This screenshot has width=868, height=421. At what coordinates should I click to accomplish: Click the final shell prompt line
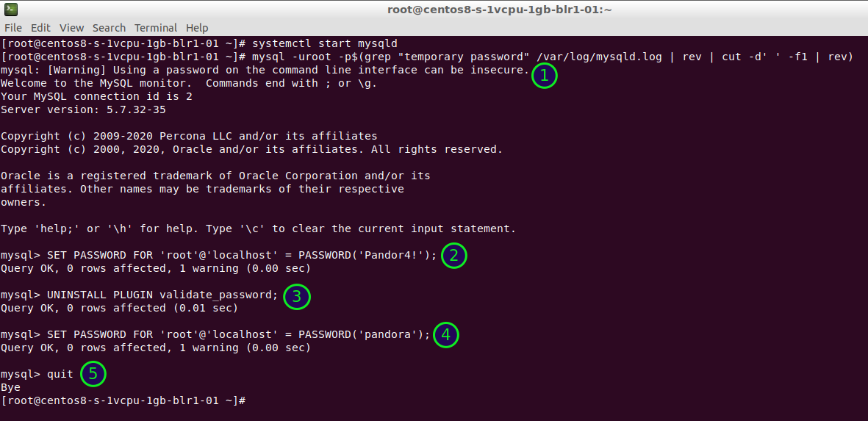(x=122, y=400)
